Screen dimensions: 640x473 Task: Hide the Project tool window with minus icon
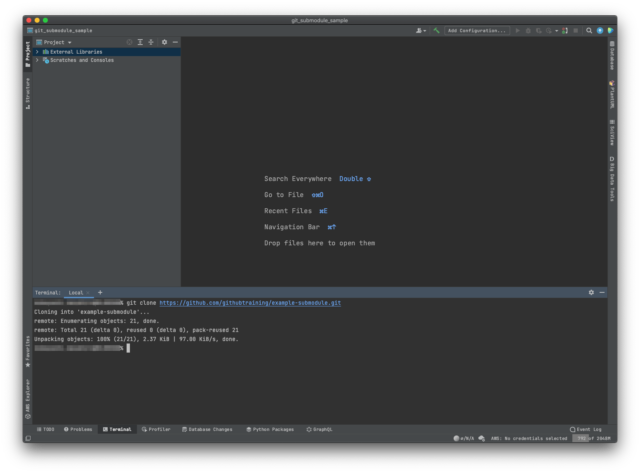175,42
